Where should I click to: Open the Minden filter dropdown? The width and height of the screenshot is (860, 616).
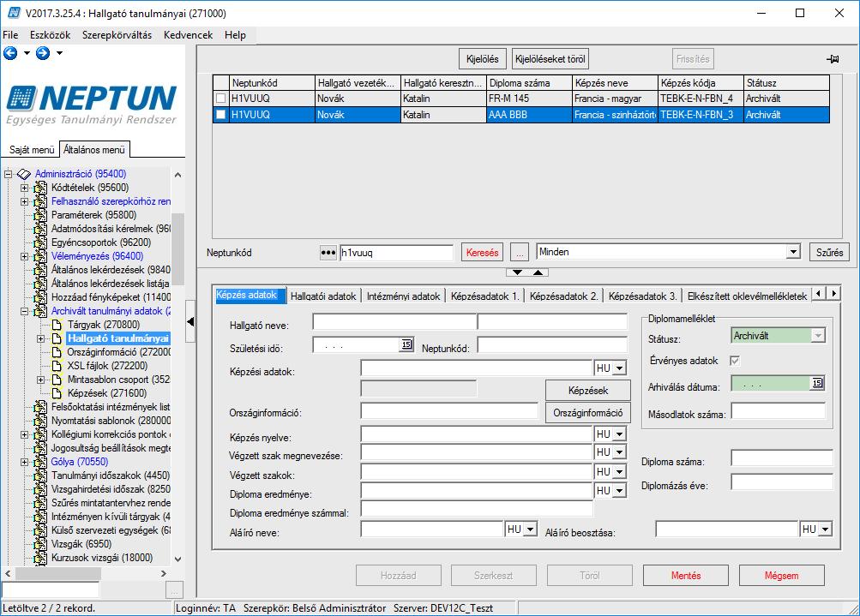point(793,252)
